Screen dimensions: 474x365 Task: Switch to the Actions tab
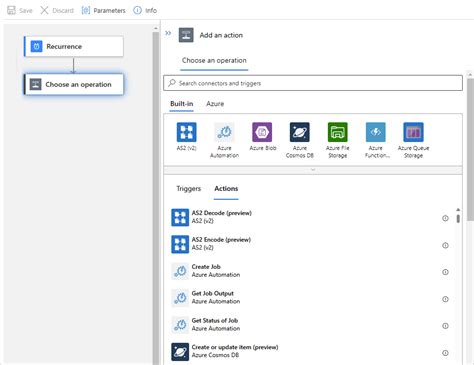[x=226, y=189]
